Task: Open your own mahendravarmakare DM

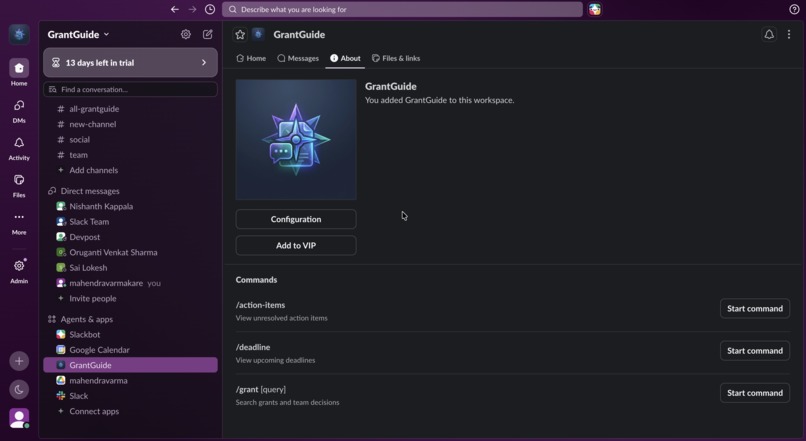Action: tap(131, 283)
